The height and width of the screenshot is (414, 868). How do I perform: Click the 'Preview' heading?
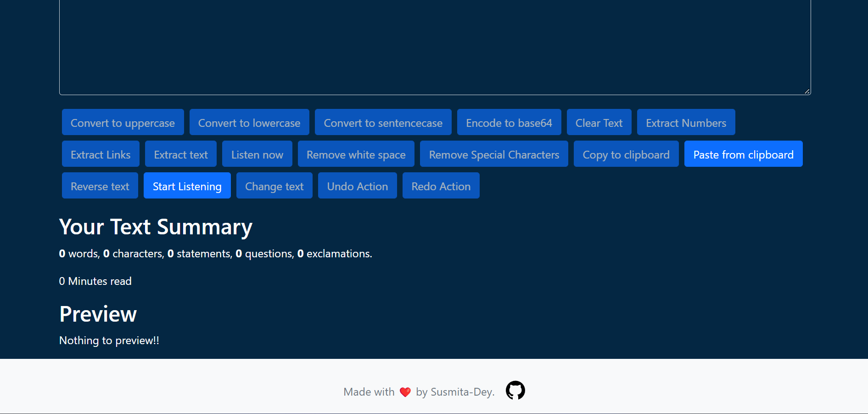click(98, 314)
